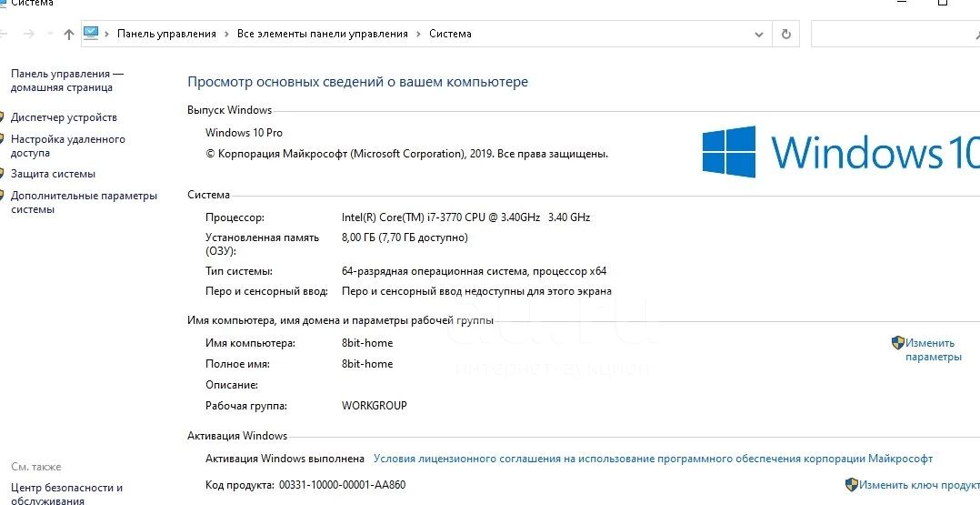
Task: Open the Microsoft license terms link
Action: tap(653, 459)
